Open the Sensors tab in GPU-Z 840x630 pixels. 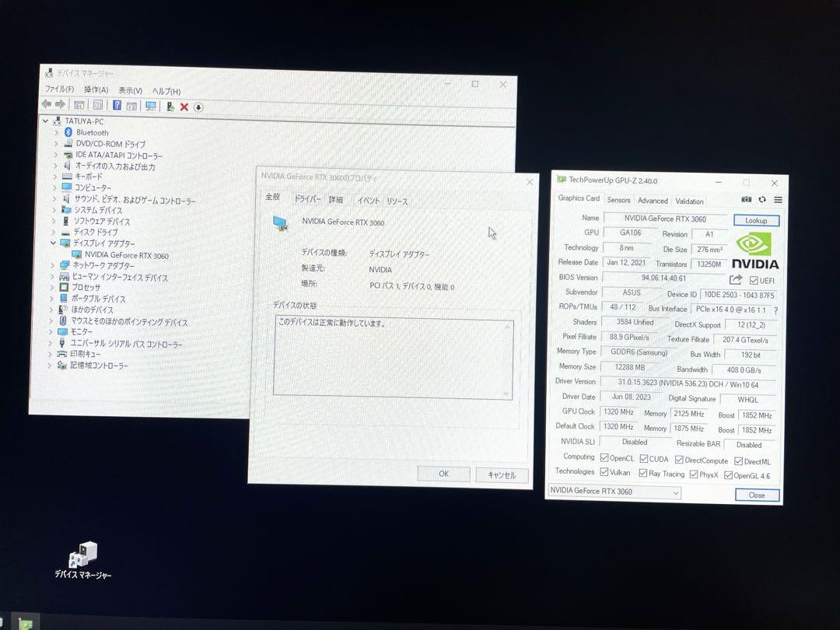click(x=618, y=200)
